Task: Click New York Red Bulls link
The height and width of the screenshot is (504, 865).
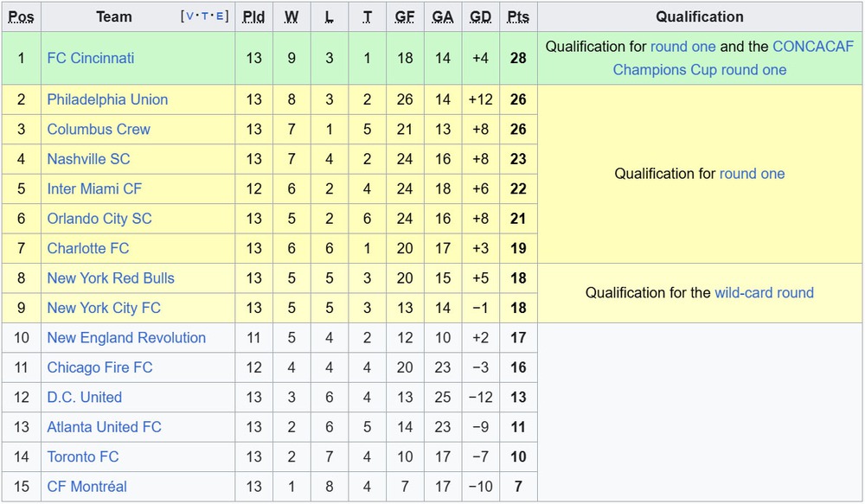Action: coord(111,278)
